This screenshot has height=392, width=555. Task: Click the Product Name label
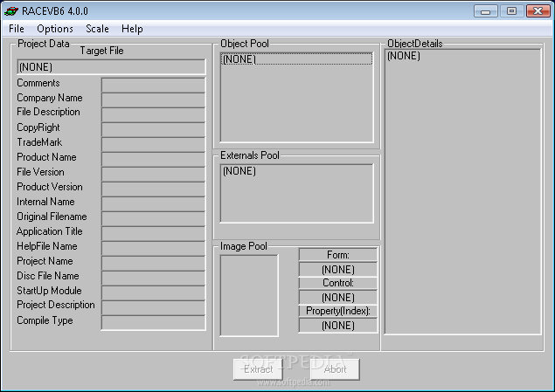46,157
